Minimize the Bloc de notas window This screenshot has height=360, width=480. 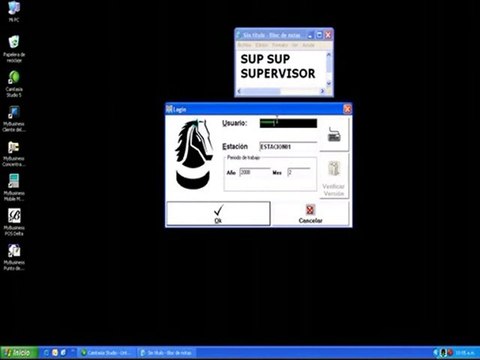(x=310, y=35)
